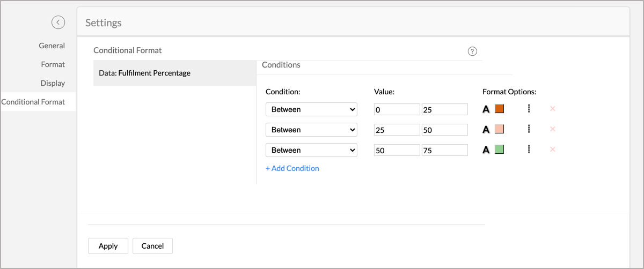644x269 pixels.
Task: Pick the dark orange background color swatch
Action: 499,109
